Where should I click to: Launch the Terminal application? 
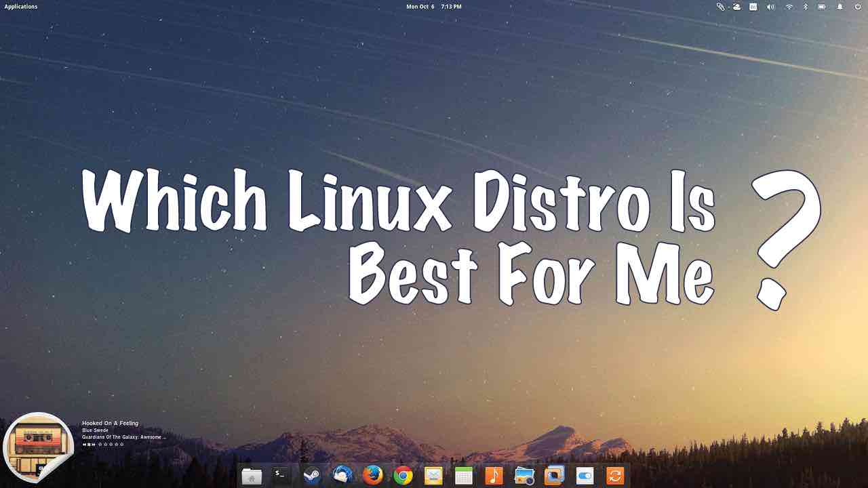click(280, 476)
